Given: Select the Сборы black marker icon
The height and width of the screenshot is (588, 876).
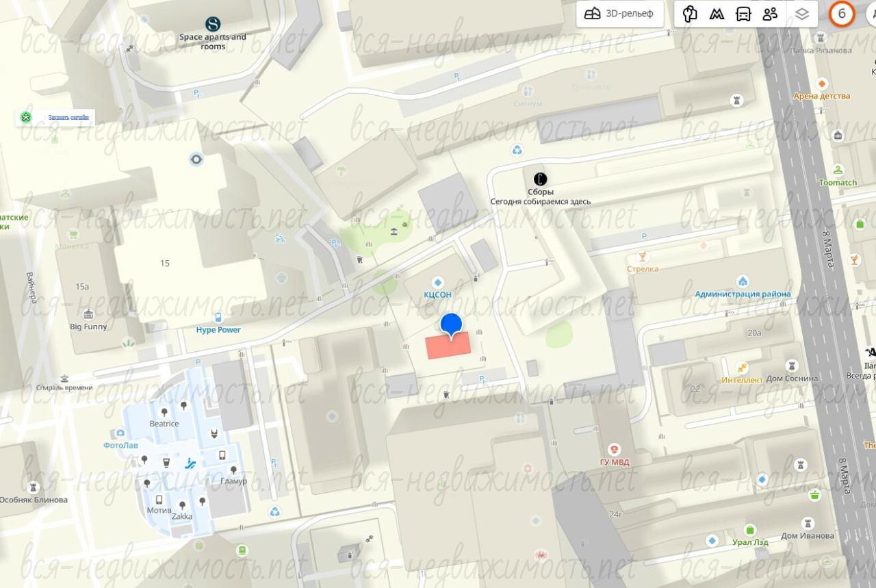Looking at the screenshot, I should tap(541, 179).
